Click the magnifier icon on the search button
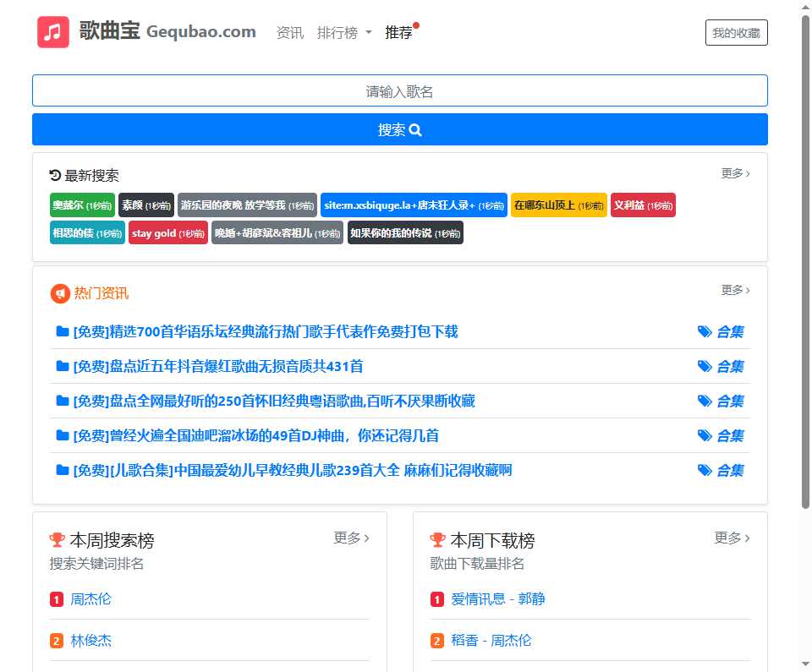 coord(414,129)
